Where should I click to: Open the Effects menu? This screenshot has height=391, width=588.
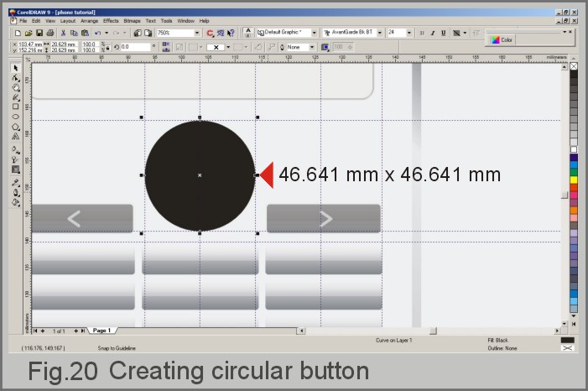[x=111, y=21]
